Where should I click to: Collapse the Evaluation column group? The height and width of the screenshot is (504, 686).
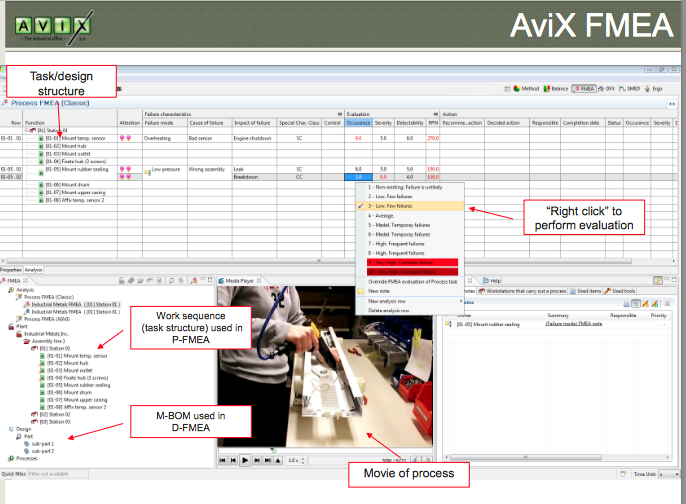coord(435,114)
